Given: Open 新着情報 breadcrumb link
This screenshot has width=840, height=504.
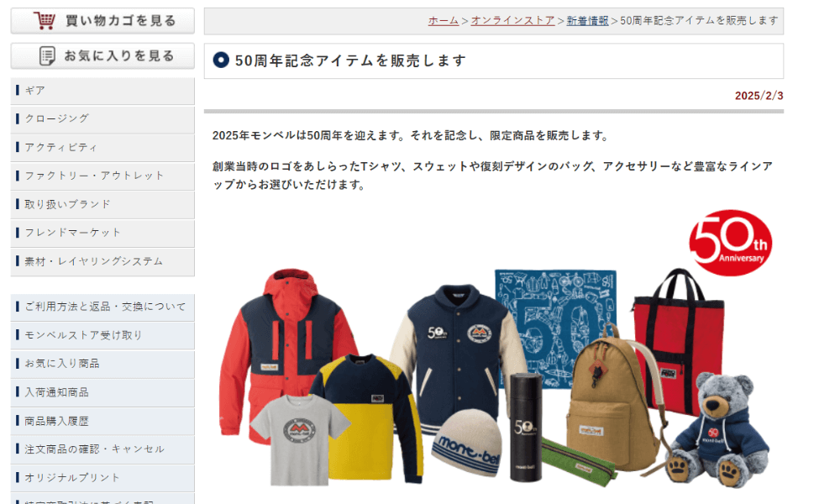Looking at the screenshot, I should [587, 21].
